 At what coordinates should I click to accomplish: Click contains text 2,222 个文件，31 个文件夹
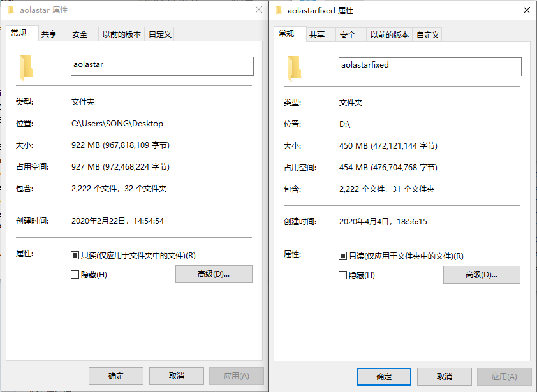(386, 189)
